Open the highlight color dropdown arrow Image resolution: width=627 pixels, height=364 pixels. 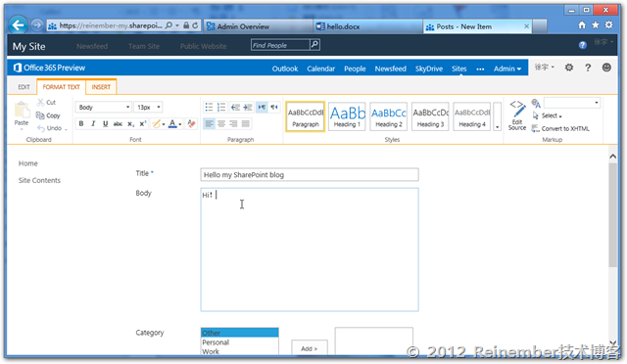tap(164, 124)
